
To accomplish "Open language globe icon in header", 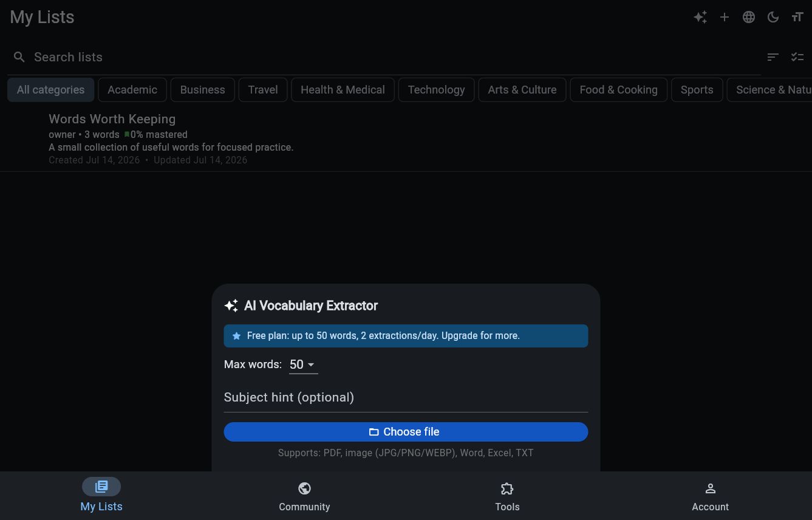I will point(749,17).
